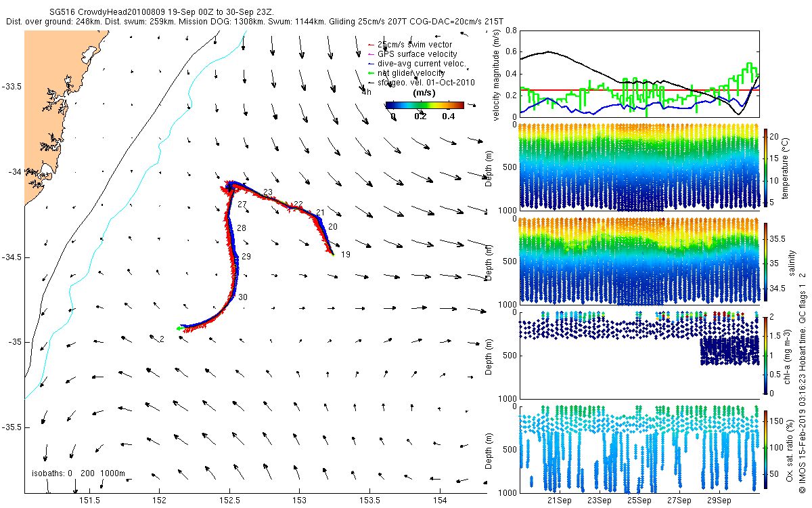Click the '(m/s)' label above the velocity colorbar
812x508 pixels.
[424, 93]
